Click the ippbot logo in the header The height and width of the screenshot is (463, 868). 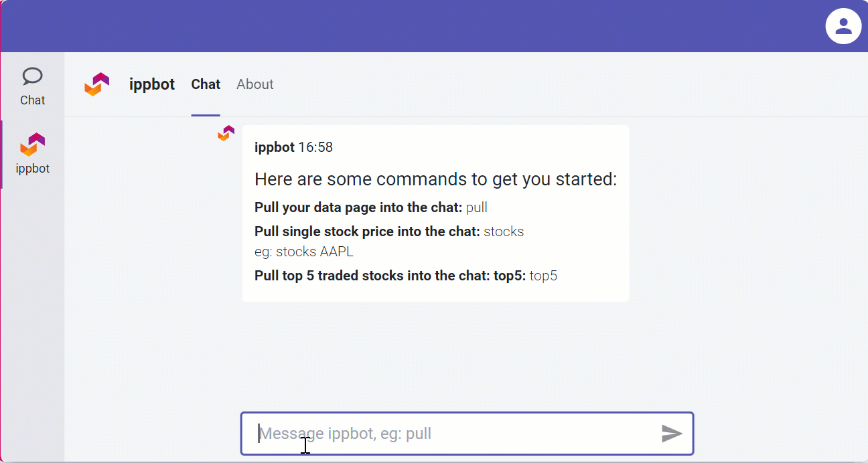(97, 84)
